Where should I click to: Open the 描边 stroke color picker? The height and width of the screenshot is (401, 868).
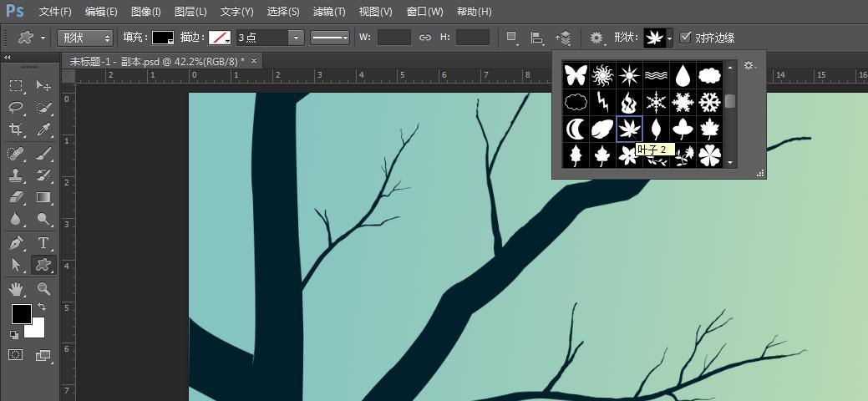point(219,38)
